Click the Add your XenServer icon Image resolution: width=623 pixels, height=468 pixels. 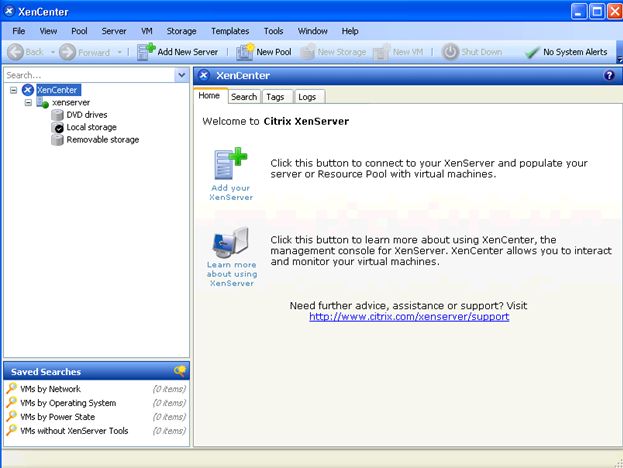(231, 164)
